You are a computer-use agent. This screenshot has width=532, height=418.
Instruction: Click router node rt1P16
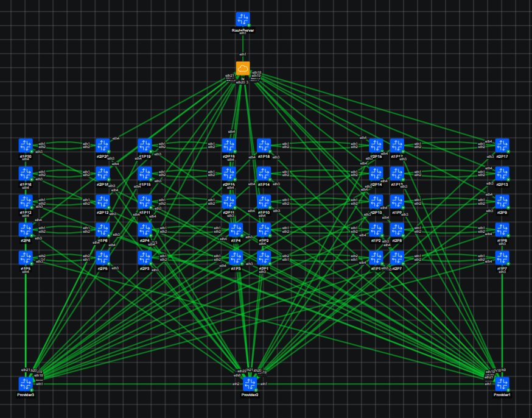point(26,174)
